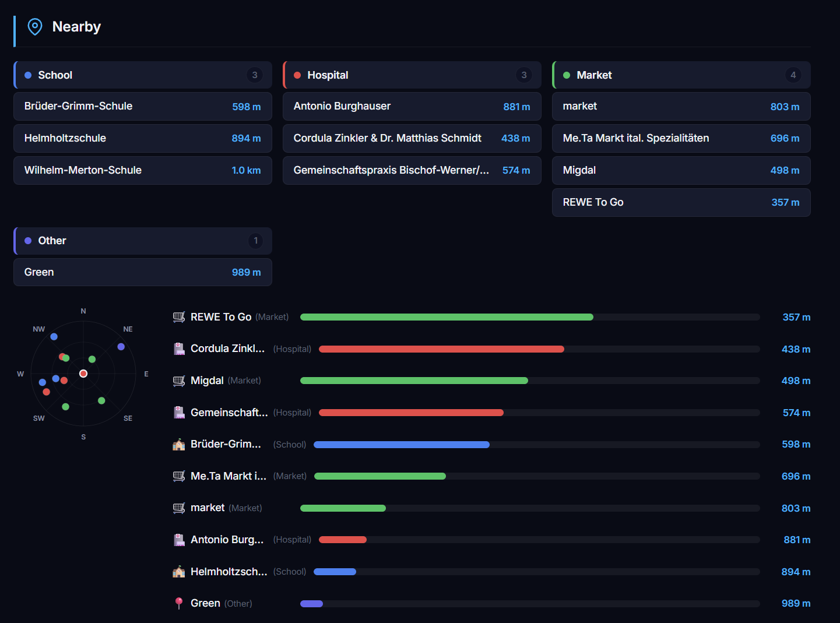Click the cart icon next to Me.Ta Markt

179,476
